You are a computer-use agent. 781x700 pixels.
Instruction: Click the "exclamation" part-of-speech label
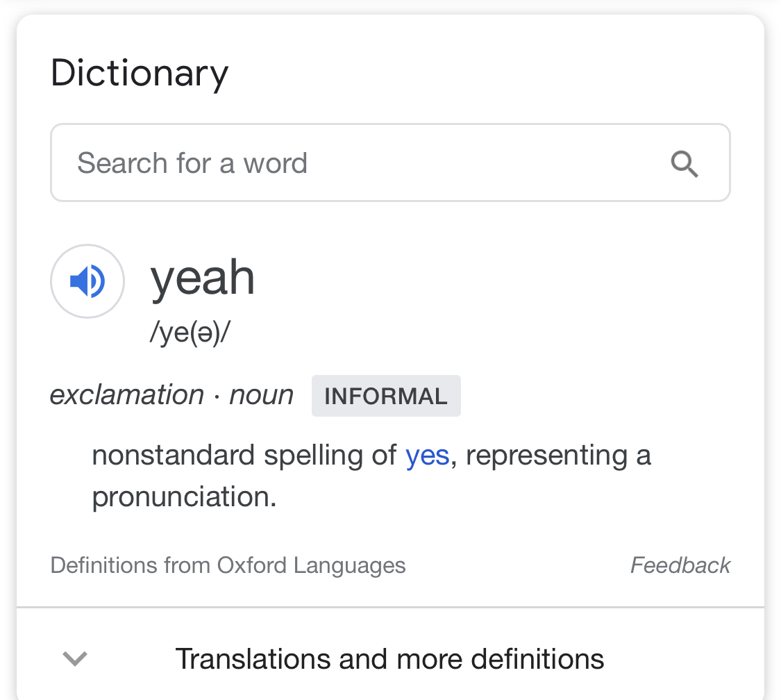(x=127, y=395)
